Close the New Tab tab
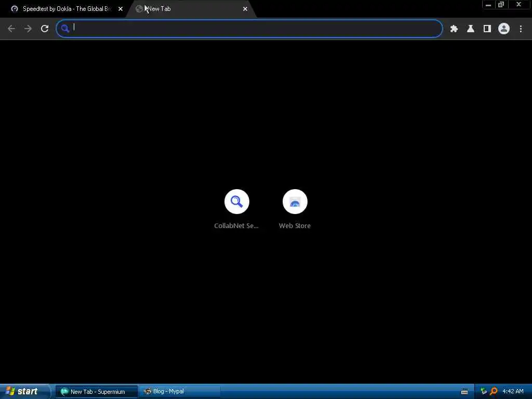532x399 pixels. [x=245, y=9]
